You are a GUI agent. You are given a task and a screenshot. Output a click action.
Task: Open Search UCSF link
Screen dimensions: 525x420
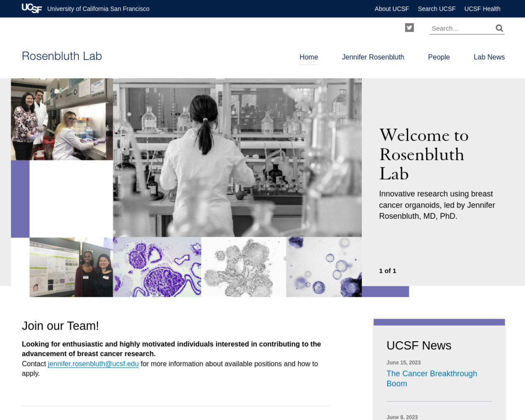click(x=436, y=9)
